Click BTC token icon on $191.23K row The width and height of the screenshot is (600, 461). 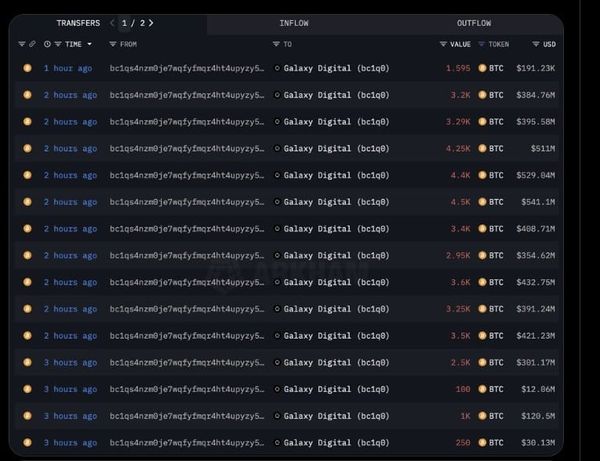[x=483, y=68]
